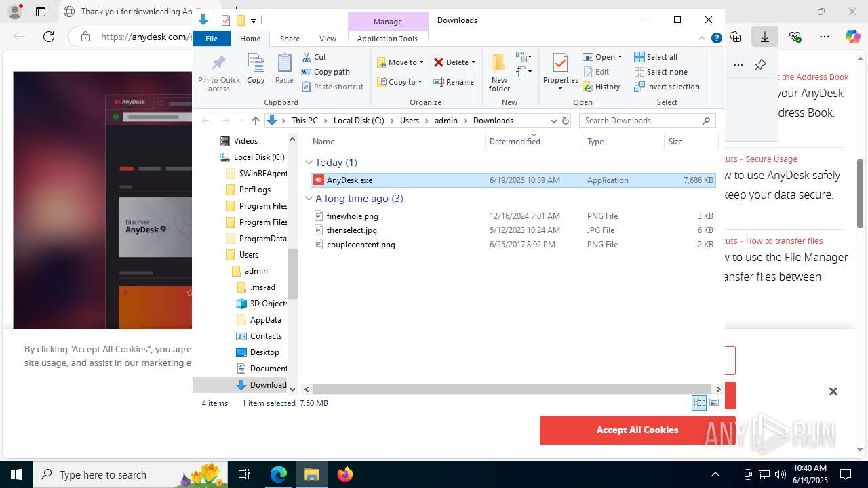The width and height of the screenshot is (868, 488).
Task: Select couplecontent.png file
Action: (x=513, y=245)
